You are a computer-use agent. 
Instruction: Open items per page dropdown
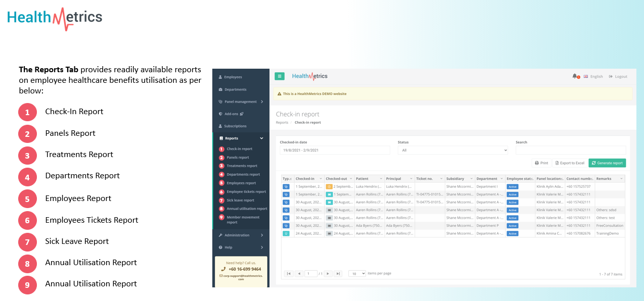(356, 274)
